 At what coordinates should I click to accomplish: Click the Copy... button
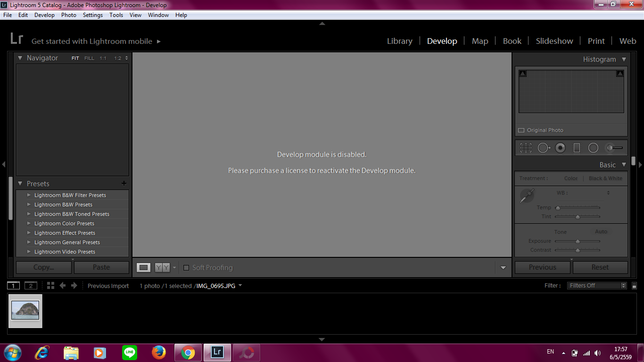(x=44, y=267)
